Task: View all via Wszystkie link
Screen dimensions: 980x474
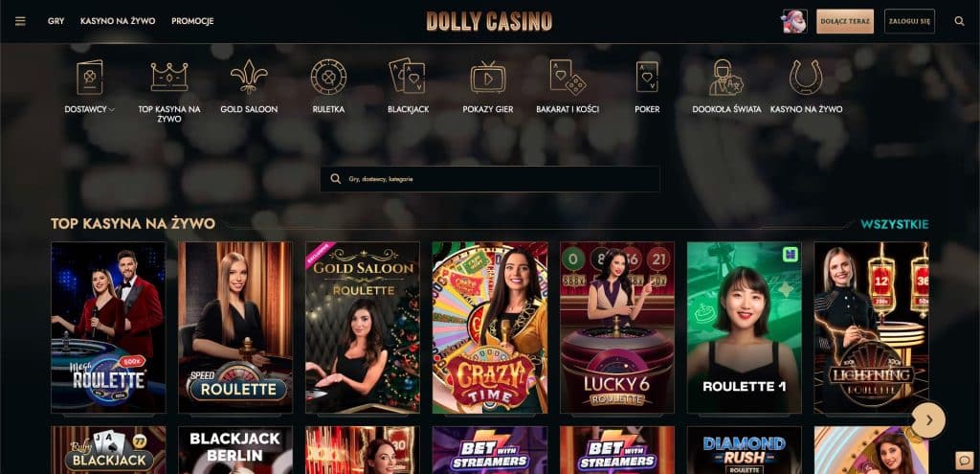Action: pyautogui.click(x=895, y=224)
